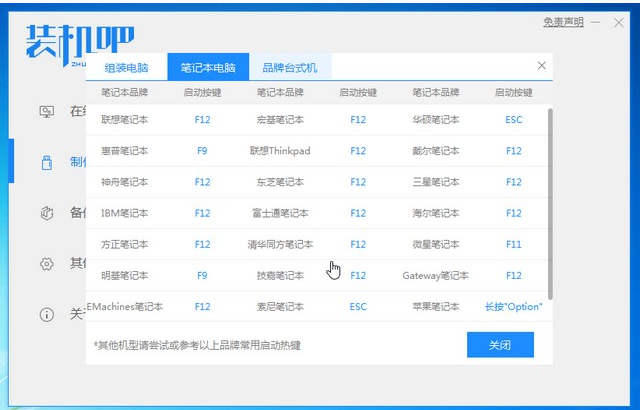
Task: Click the F12 hotkey for 联想笔记本
Action: point(203,120)
